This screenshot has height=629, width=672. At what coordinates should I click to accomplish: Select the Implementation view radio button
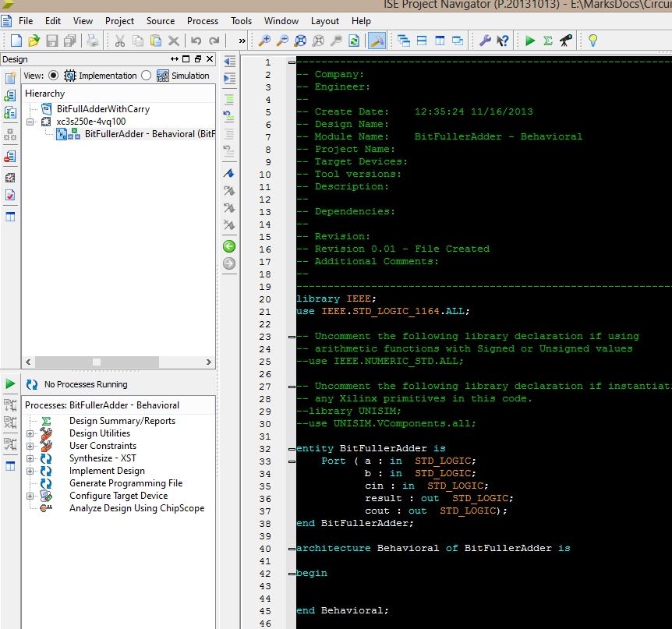[53, 76]
